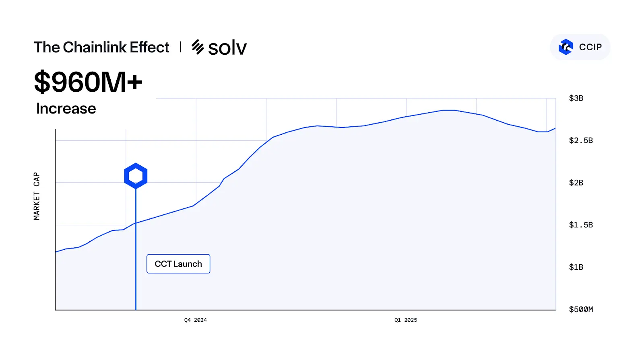644x362 pixels.
Task: Click the divider between title and solv logo
Action: (180, 47)
